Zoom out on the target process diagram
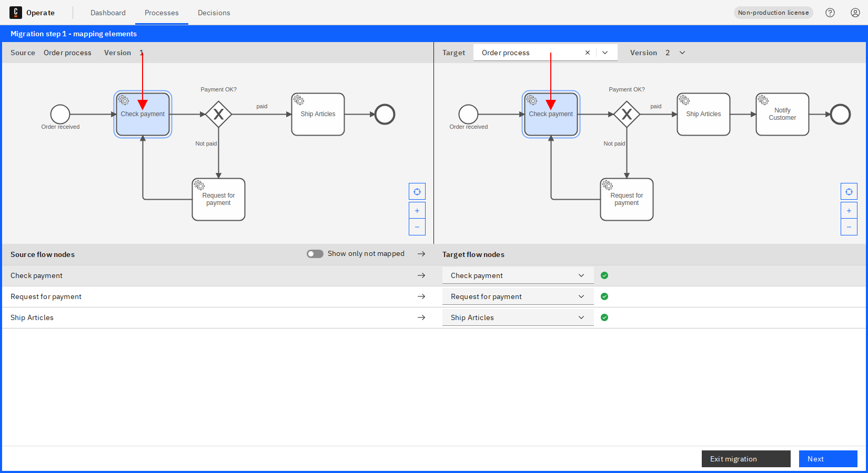The height and width of the screenshot is (473, 868). coord(849,227)
